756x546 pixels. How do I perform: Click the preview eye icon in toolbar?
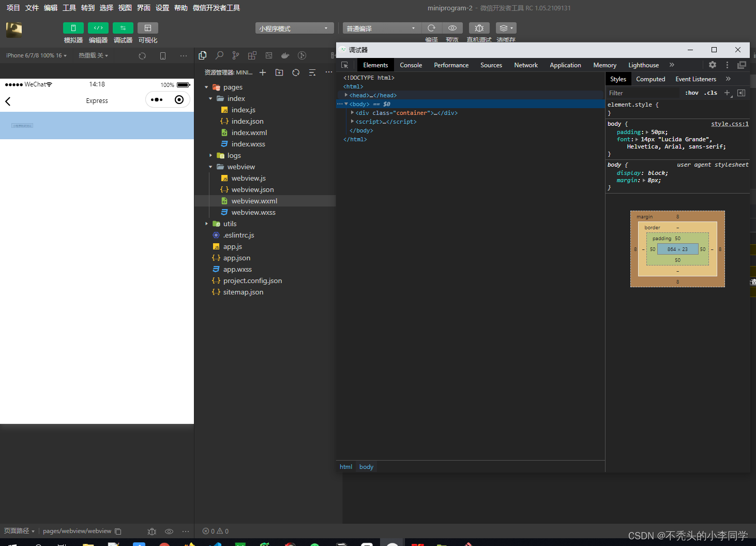click(452, 28)
